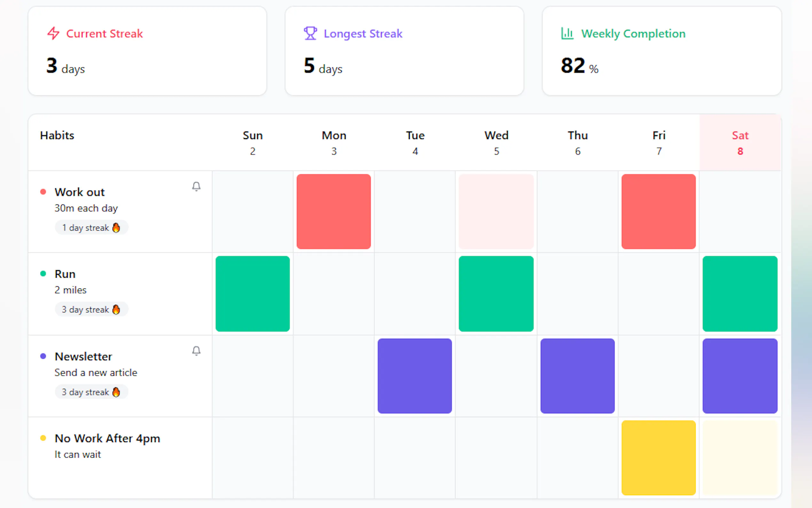Uncheck Newsletter completion for Tuesday

415,376
